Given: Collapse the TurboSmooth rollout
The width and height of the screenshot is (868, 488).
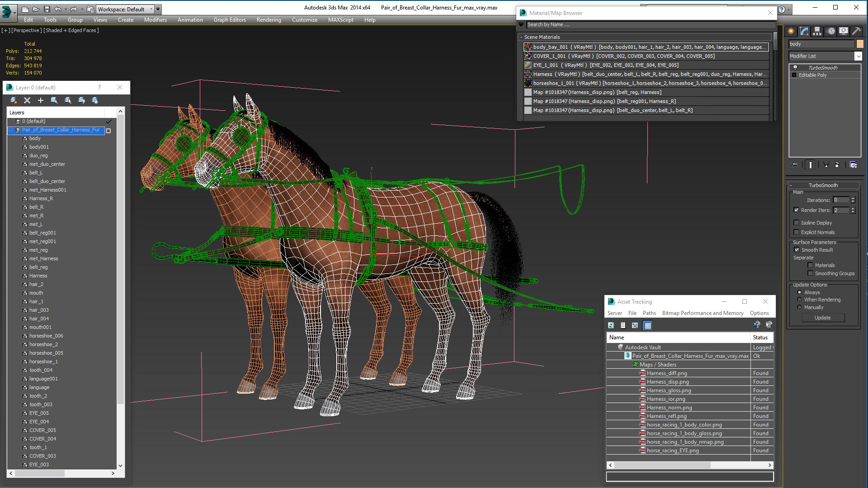Looking at the screenshot, I should (823, 185).
